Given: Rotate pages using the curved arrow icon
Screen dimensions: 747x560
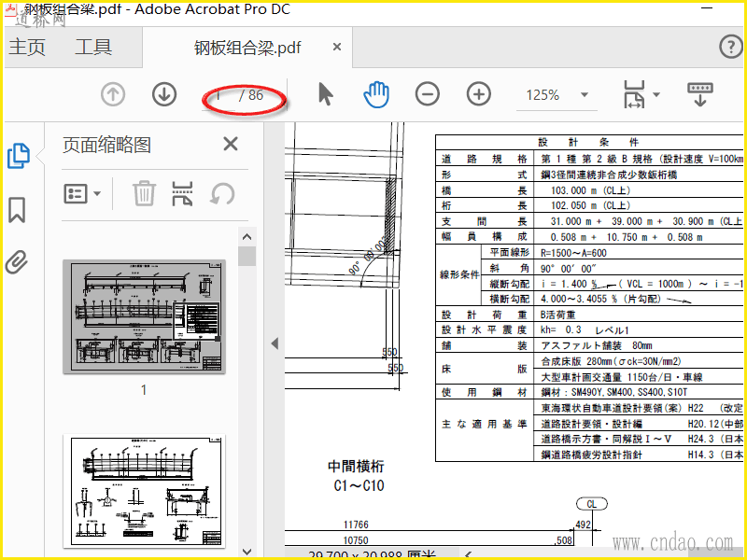Looking at the screenshot, I should pyautogui.click(x=222, y=194).
